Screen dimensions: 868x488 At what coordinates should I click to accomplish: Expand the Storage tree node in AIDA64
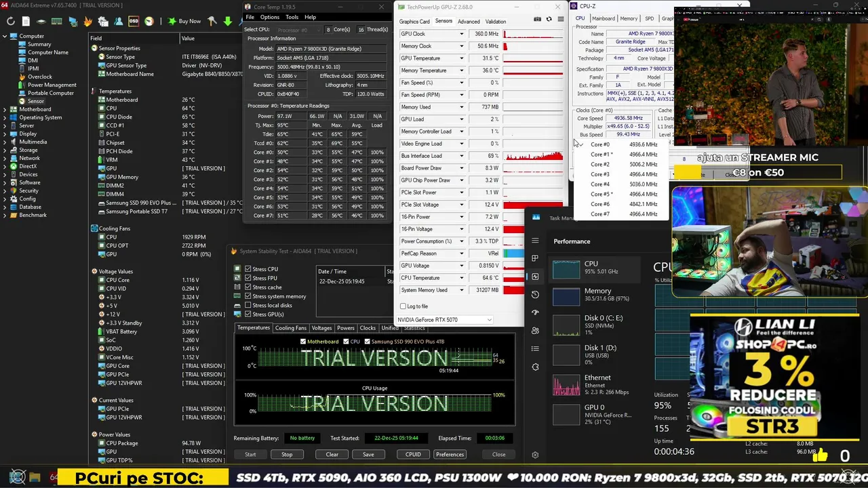click(x=5, y=150)
